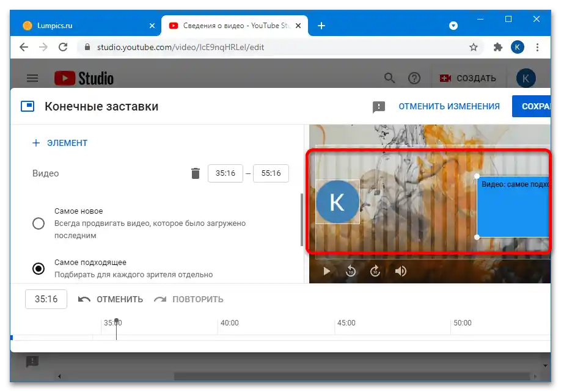The height and width of the screenshot is (392, 561).
Task: Mute the preview with the speaker icon
Action: coord(400,271)
